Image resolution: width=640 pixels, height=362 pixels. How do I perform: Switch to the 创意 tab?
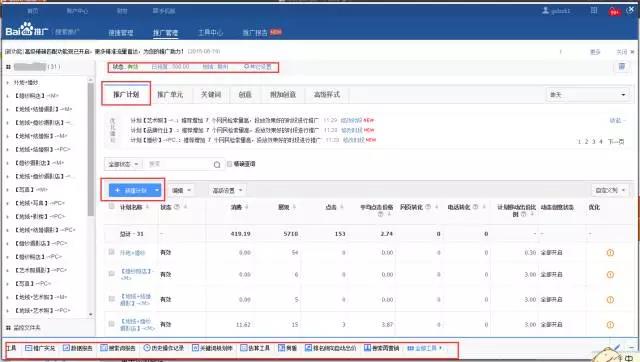(x=245, y=95)
